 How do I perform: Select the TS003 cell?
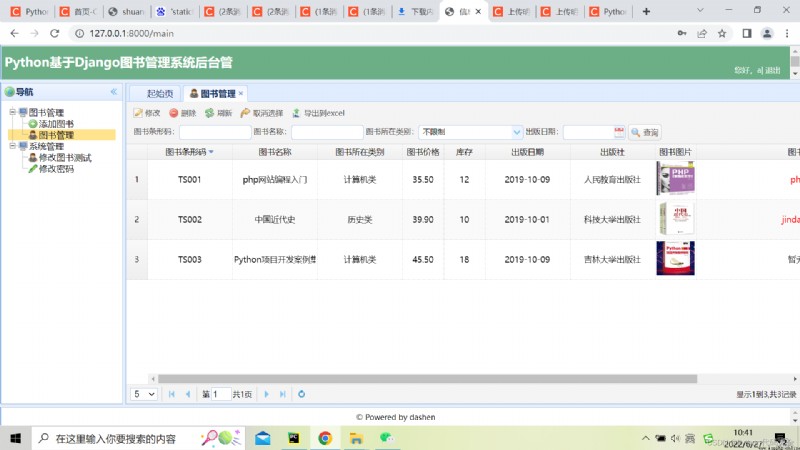[x=189, y=259]
